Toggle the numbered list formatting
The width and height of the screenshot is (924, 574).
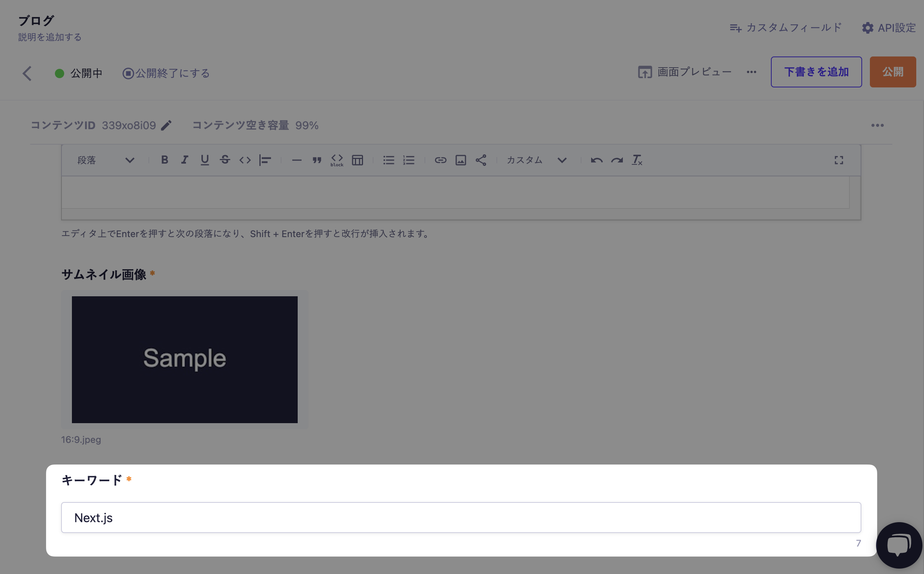pyautogui.click(x=408, y=160)
